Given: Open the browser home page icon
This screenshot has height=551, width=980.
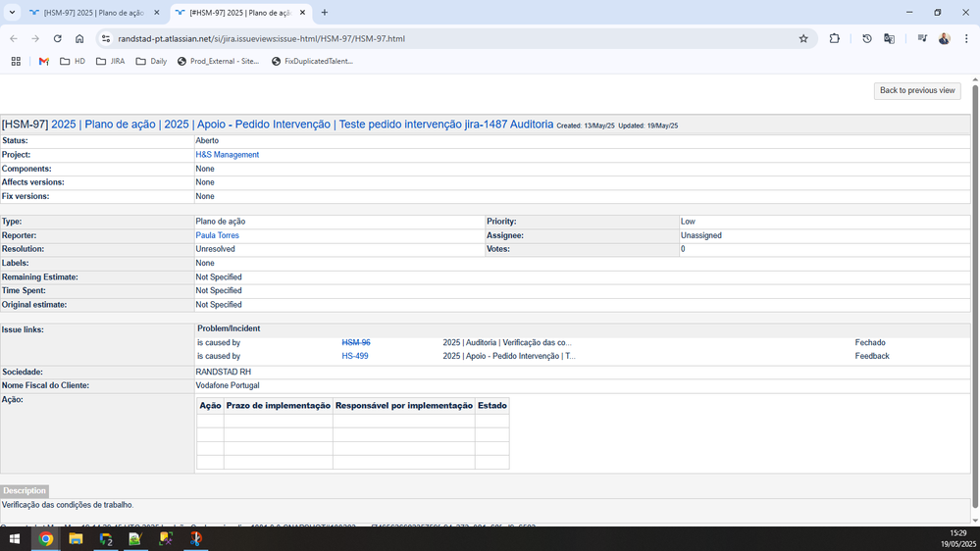Looking at the screenshot, I should pyautogui.click(x=79, y=39).
